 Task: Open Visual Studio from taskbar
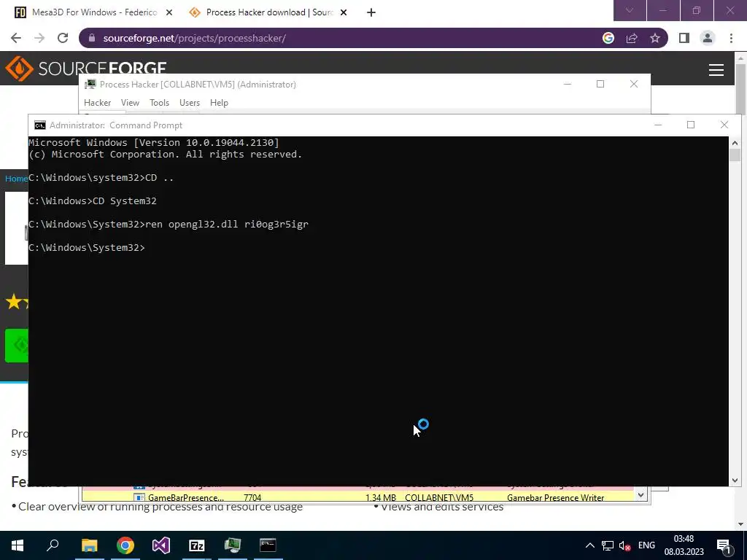[161, 545]
